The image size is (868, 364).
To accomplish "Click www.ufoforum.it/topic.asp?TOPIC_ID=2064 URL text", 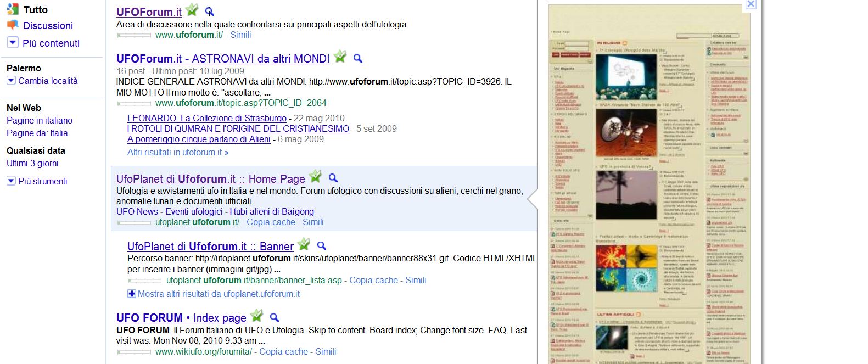I will (x=241, y=103).
